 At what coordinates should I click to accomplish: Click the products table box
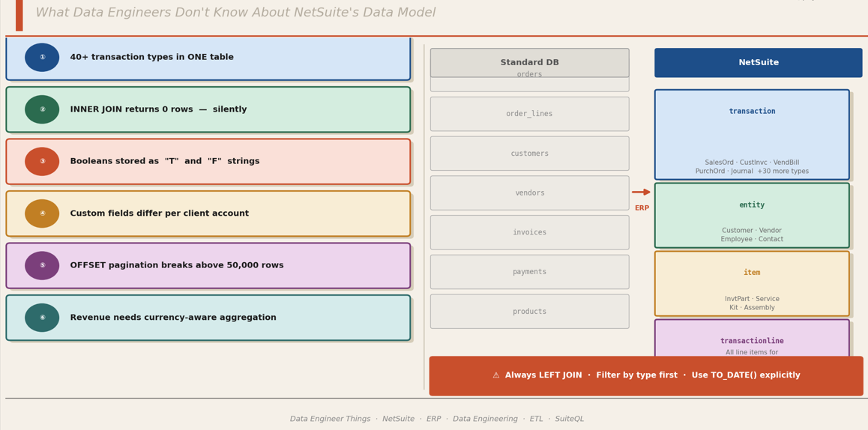coord(530,312)
